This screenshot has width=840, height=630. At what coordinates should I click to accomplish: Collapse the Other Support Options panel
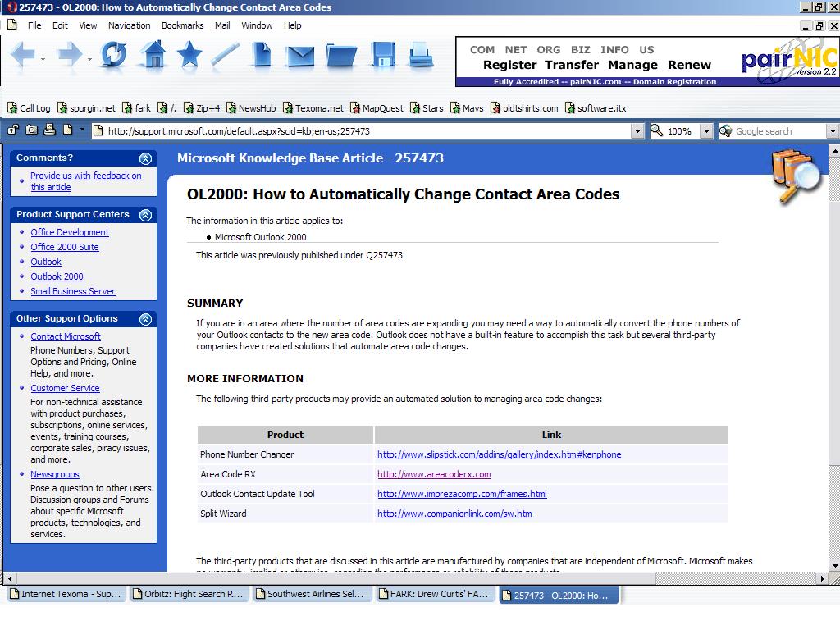[145, 319]
